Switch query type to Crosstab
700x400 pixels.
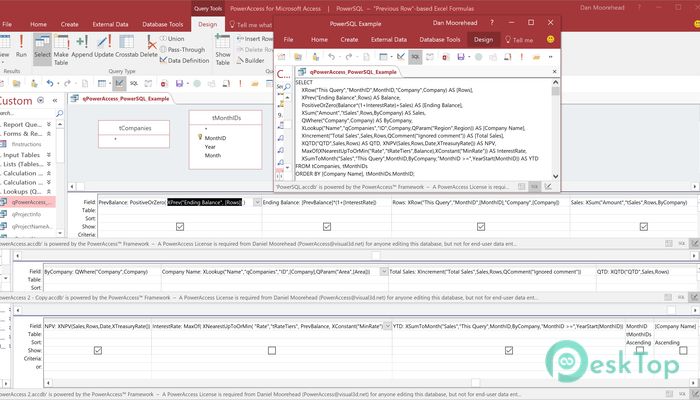[127, 46]
